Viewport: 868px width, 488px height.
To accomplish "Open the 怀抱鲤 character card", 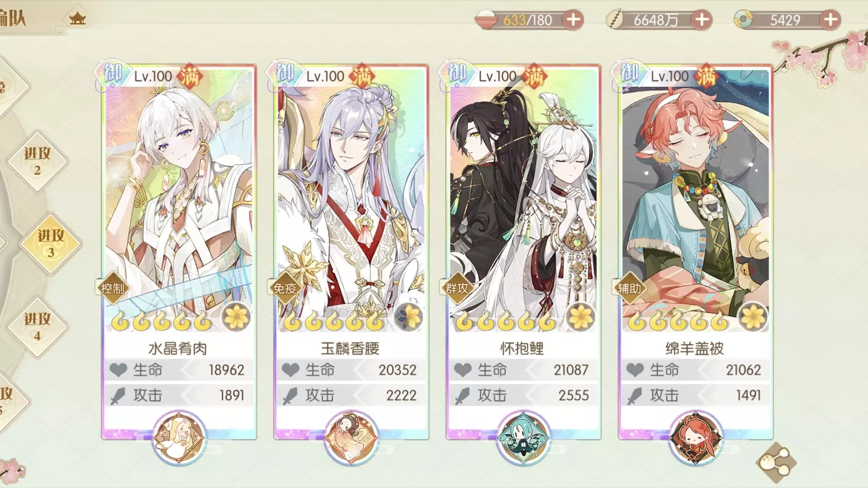I will [523, 252].
